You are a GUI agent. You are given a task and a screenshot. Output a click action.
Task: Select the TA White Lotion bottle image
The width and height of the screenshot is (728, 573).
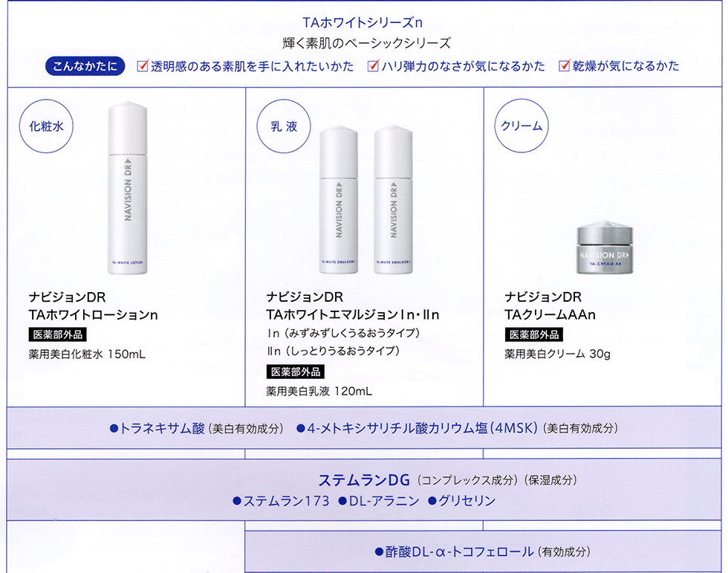(128, 188)
